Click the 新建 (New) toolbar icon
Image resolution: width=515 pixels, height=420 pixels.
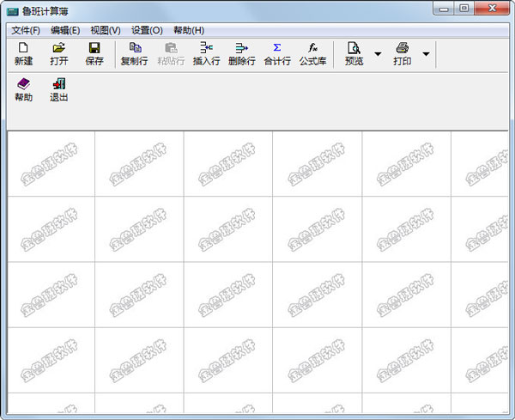pos(23,54)
